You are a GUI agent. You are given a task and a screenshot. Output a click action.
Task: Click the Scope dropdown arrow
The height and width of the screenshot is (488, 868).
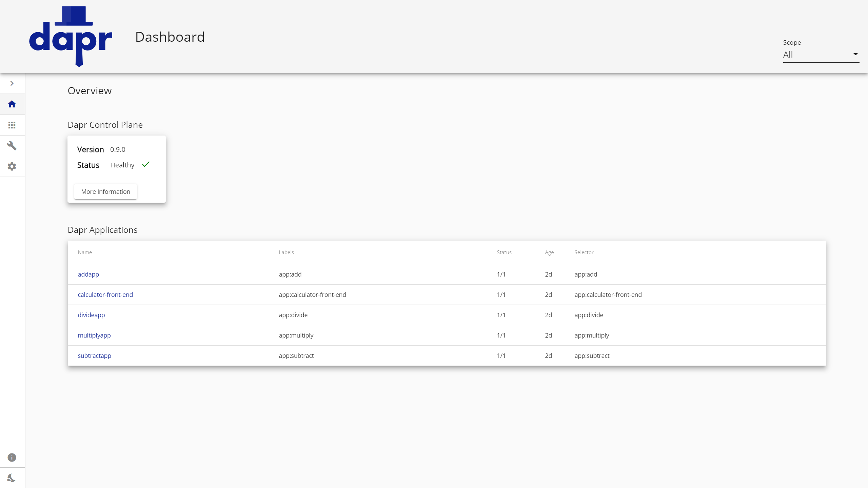click(x=855, y=54)
